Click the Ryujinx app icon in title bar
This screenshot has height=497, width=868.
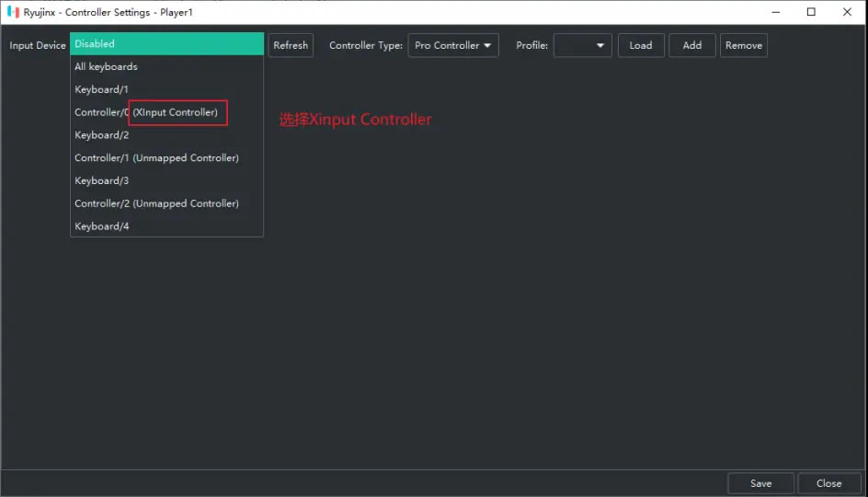[13, 12]
